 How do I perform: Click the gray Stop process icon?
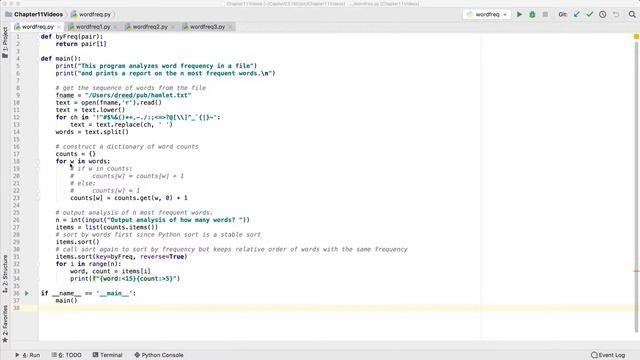pos(545,14)
